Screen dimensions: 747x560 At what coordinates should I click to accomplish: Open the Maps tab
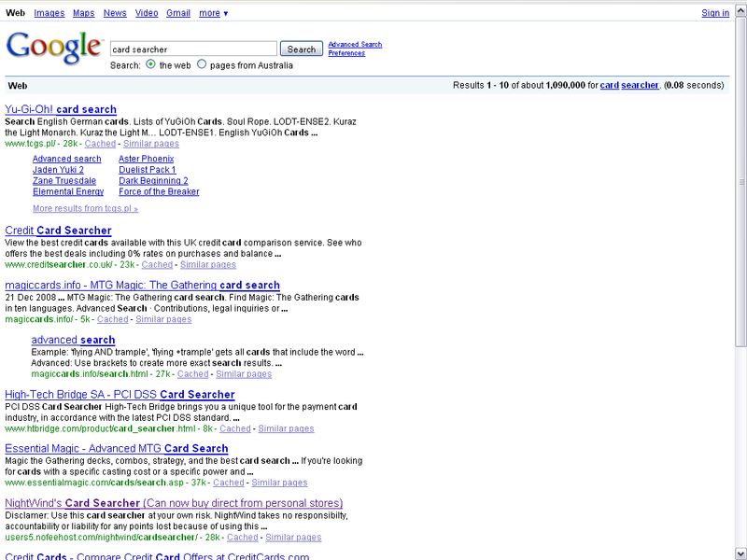pyautogui.click(x=84, y=13)
